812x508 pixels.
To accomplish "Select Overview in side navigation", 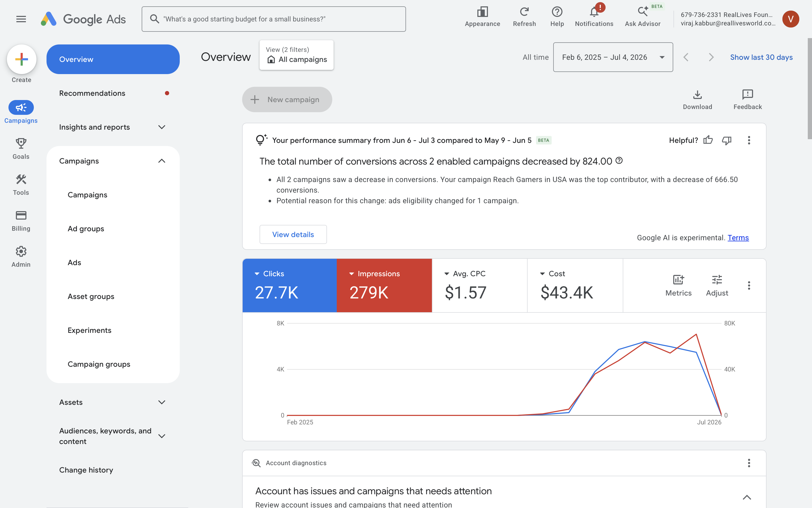I will [x=113, y=59].
